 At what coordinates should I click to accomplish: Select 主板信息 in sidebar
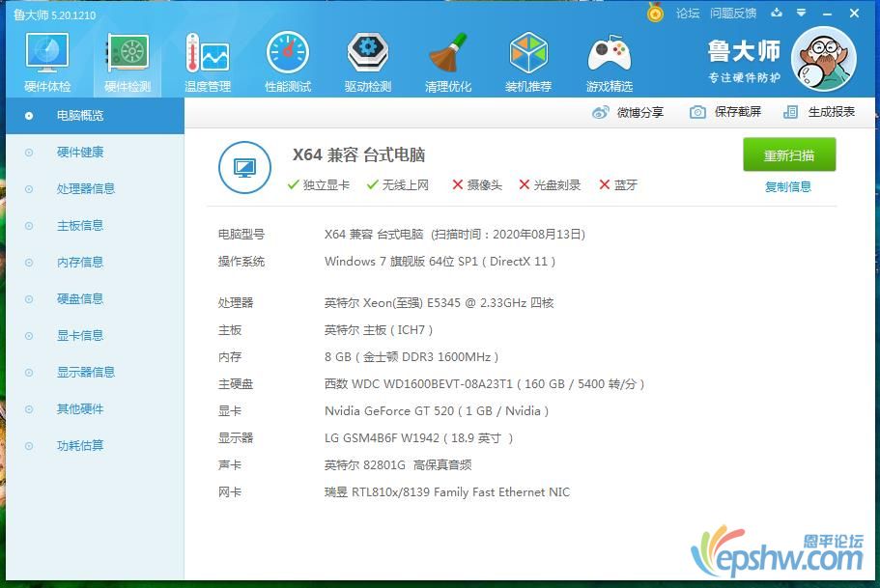(95, 226)
